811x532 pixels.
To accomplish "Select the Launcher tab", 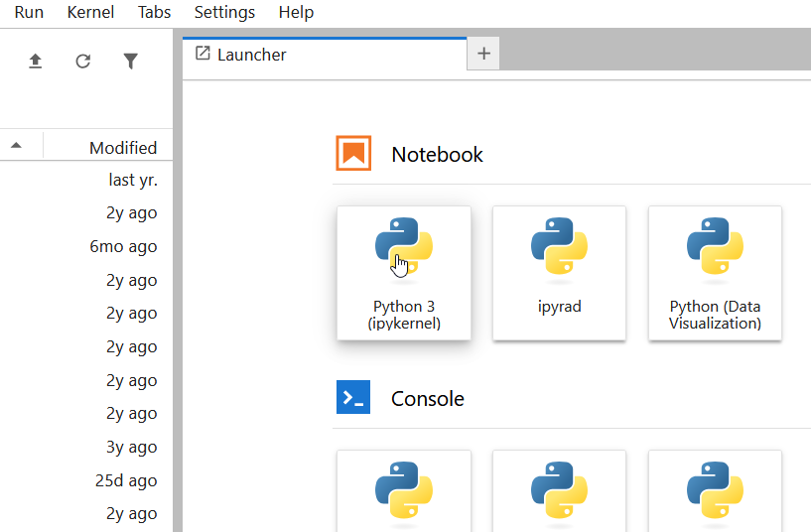I will pyautogui.click(x=325, y=55).
